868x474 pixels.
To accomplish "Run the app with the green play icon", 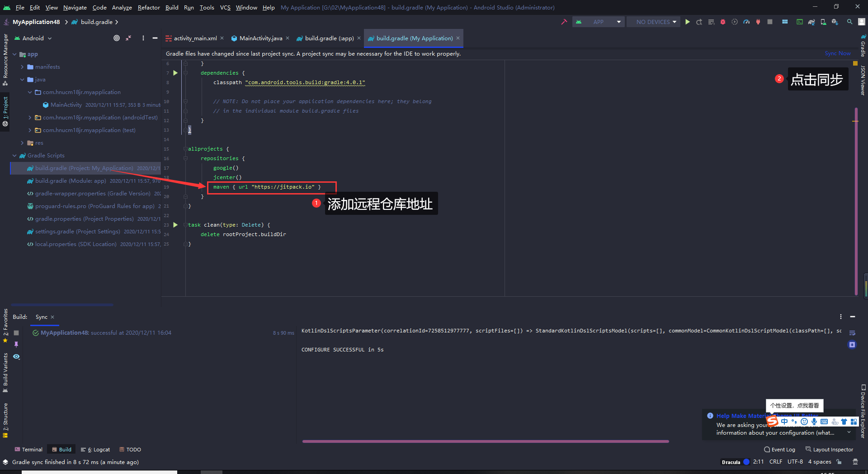I will (688, 22).
